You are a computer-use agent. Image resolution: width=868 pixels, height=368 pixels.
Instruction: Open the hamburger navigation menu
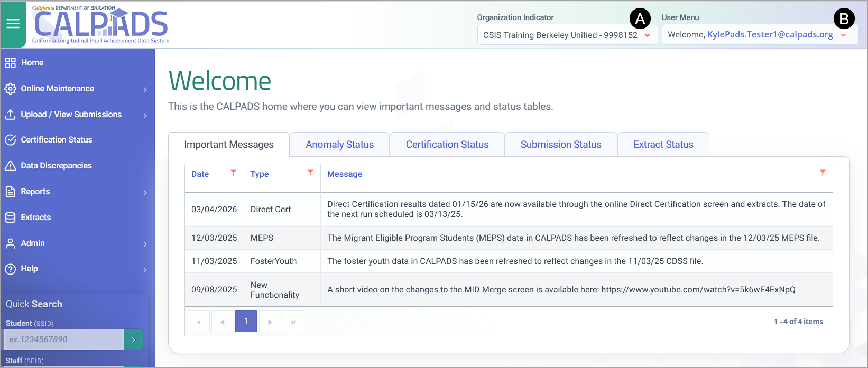13,24
